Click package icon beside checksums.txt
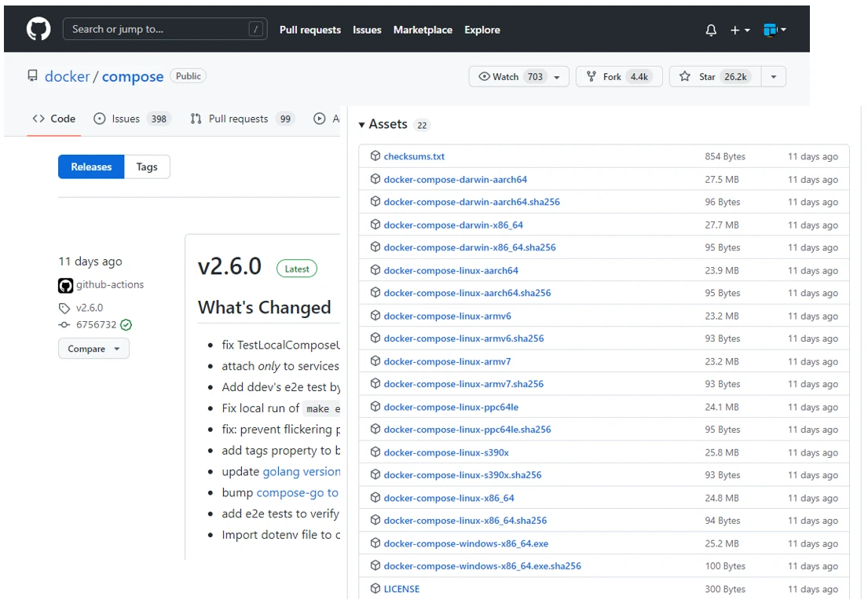This screenshot has height=607, width=868. coord(375,156)
